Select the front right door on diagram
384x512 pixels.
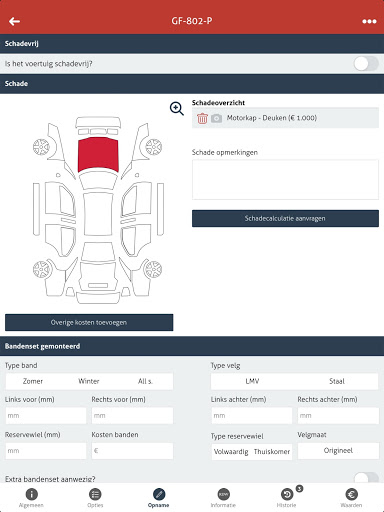point(136,199)
